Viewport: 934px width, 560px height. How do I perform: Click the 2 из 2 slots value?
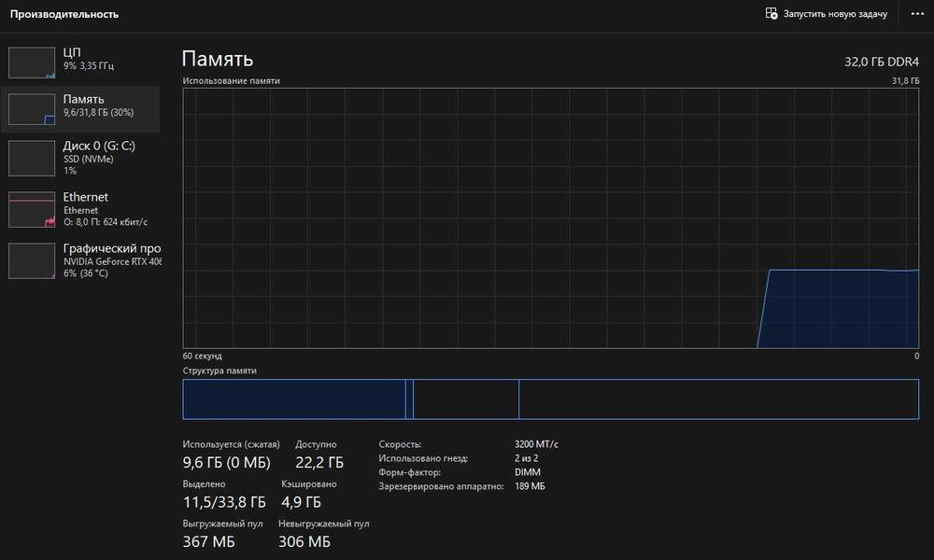(x=526, y=458)
